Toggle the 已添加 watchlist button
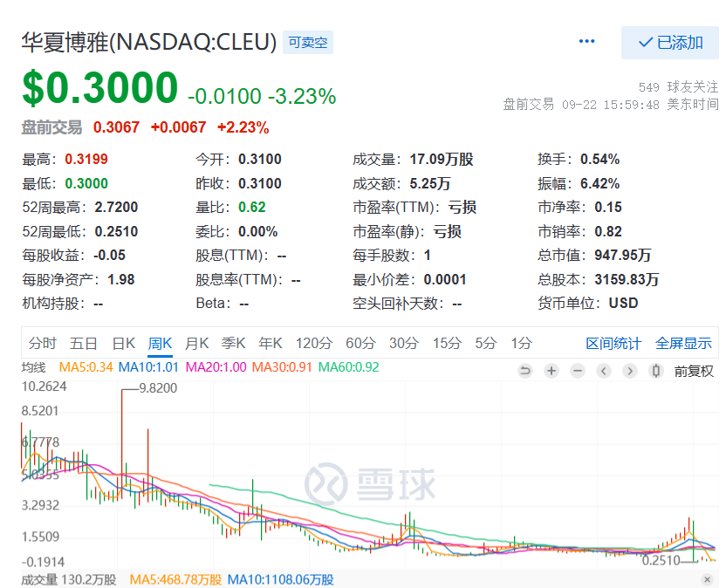This screenshot has width=726, height=588. pyautogui.click(x=670, y=42)
